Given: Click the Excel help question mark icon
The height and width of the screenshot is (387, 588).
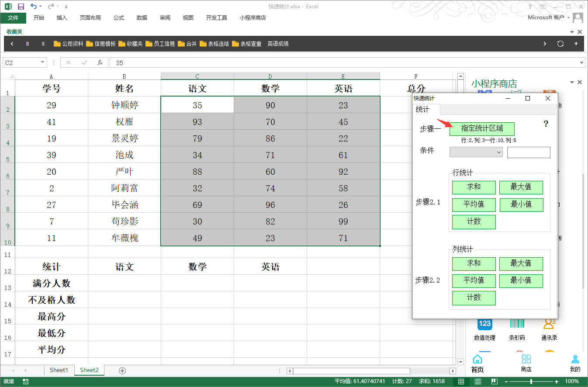Looking at the screenshot, I should [530, 7].
